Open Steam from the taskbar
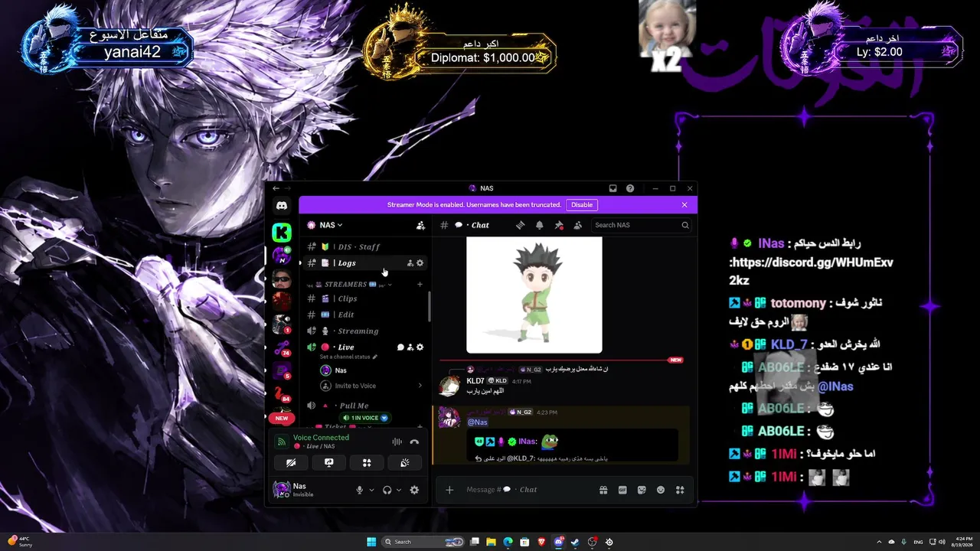Image resolution: width=980 pixels, height=551 pixels. click(575, 542)
